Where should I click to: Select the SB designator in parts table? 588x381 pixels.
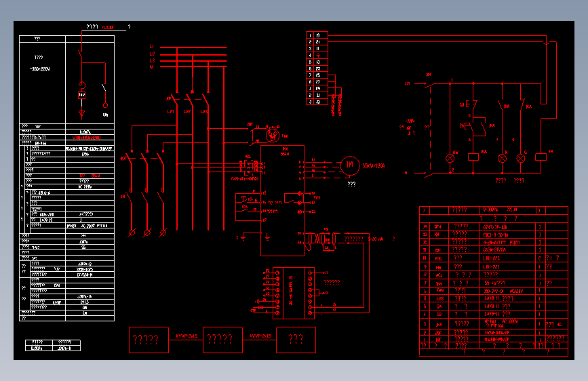coord(439,315)
